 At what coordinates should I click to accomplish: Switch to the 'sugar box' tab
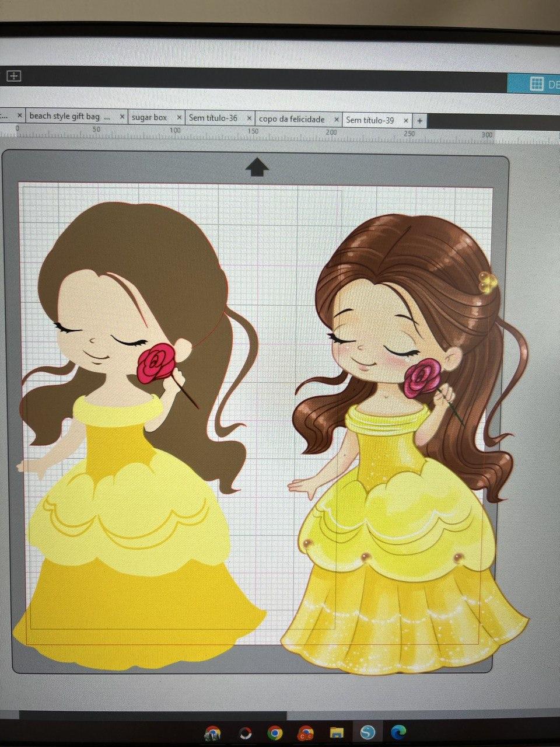[149, 117]
